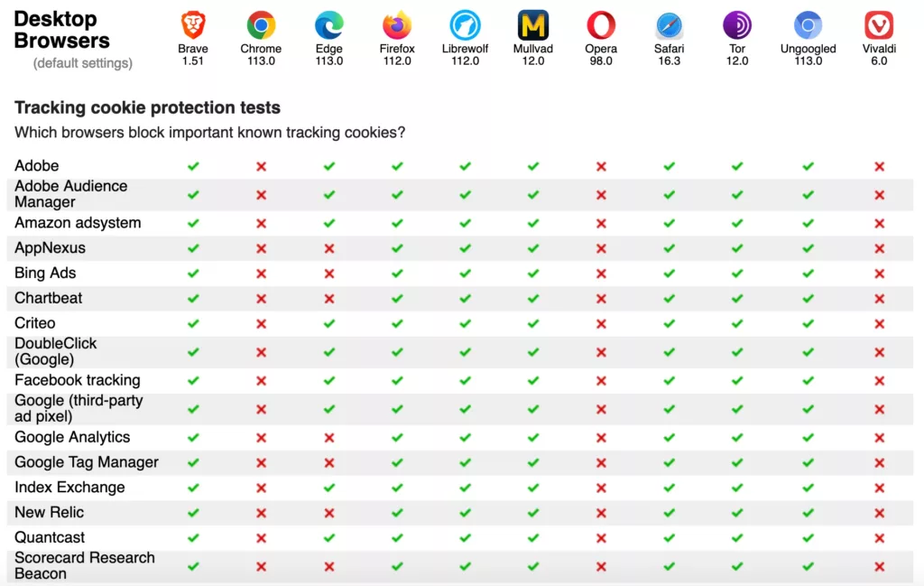Click the Brave browser lion icon
Screen dimensions: 924x586
pyautogui.click(x=193, y=25)
